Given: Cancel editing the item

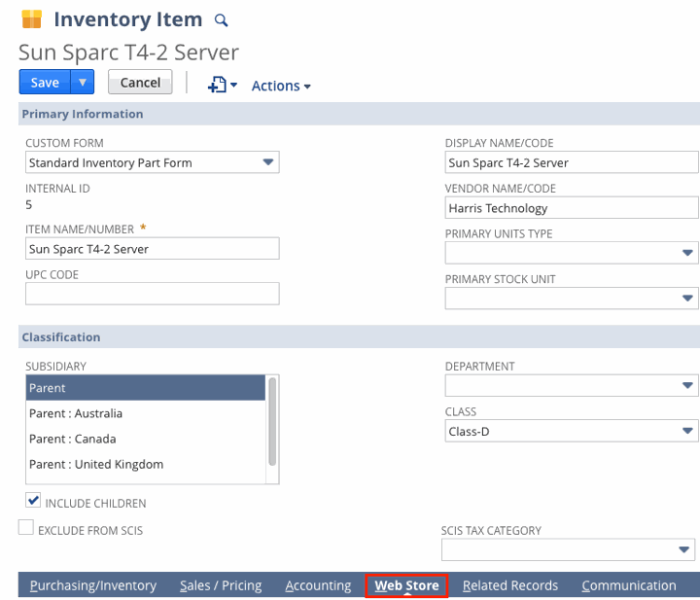Looking at the screenshot, I should [x=140, y=82].
